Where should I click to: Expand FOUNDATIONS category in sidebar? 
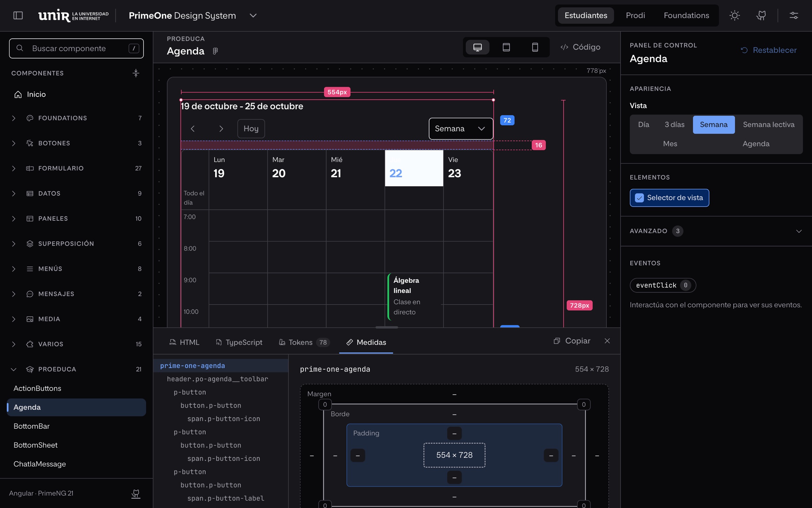point(76,118)
